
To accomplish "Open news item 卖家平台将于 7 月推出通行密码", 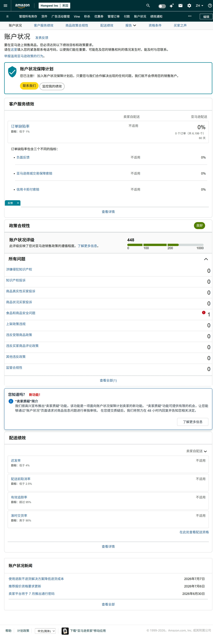I will (x=31, y=594).
